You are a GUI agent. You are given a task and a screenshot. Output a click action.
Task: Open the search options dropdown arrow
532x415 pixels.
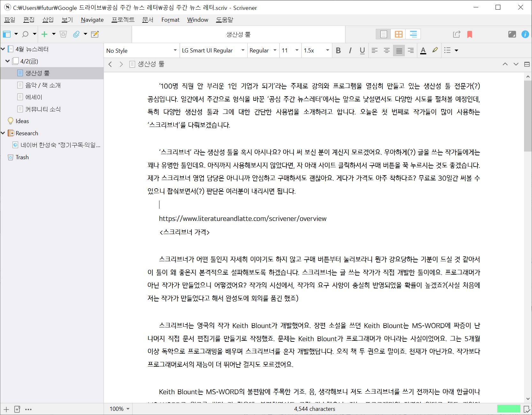click(35, 34)
